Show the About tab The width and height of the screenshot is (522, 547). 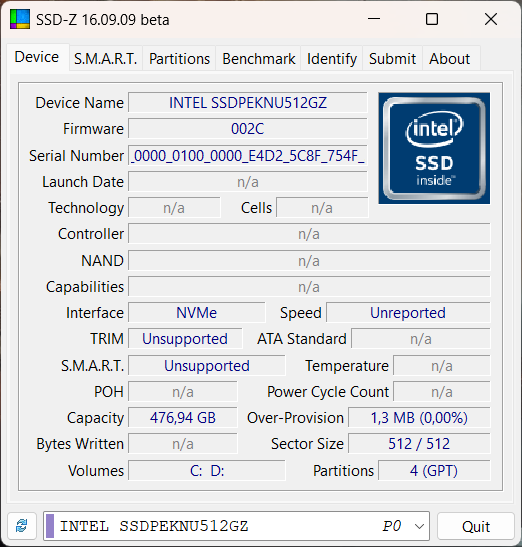[x=450, y=59]
